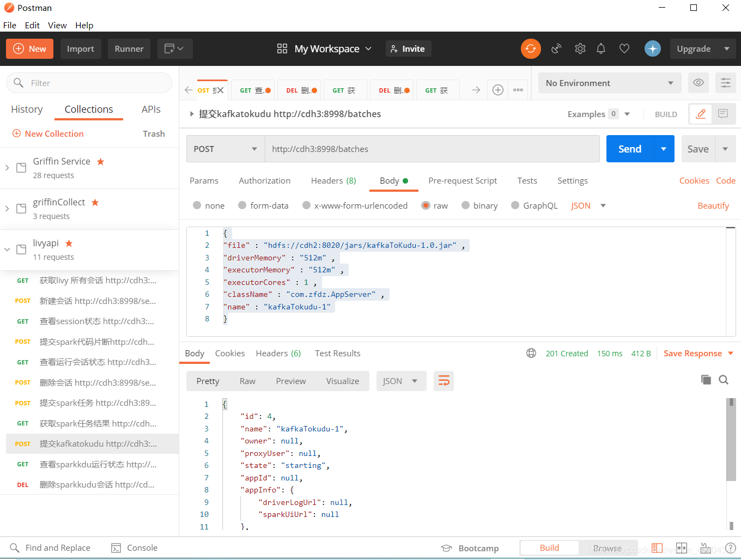The height and width of the screenshot is (560, 741).
Task: Click the workspace grid icon
Action: click(282, 48)
